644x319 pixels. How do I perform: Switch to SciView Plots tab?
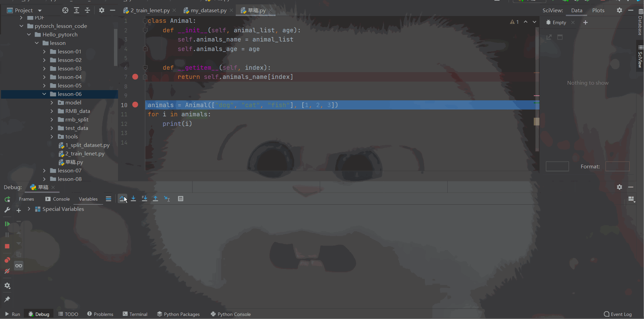tap(598, 10)
